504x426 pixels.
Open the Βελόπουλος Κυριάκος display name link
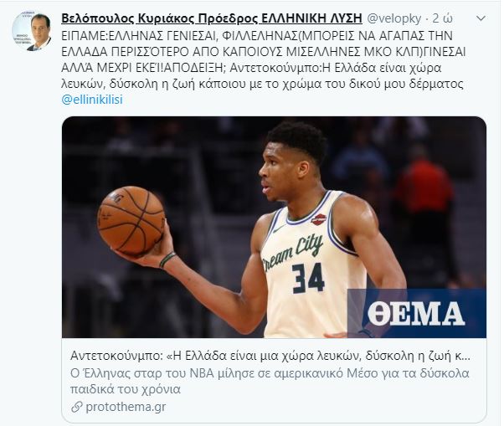[x=212, y=18]
